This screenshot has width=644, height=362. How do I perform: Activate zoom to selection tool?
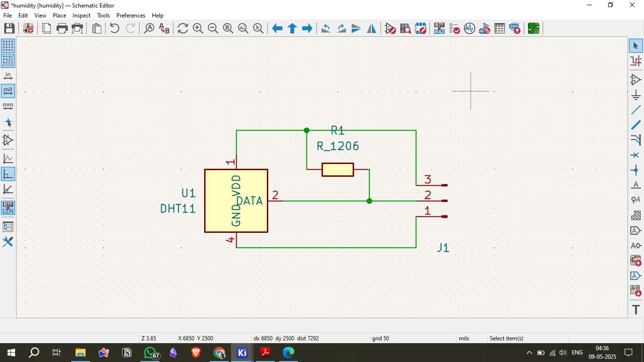(258, 28)
